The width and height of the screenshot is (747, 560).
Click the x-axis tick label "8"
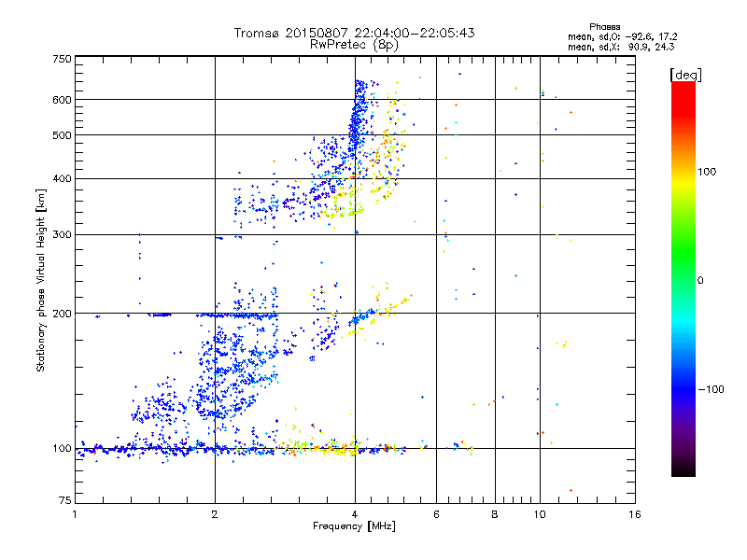495,514
